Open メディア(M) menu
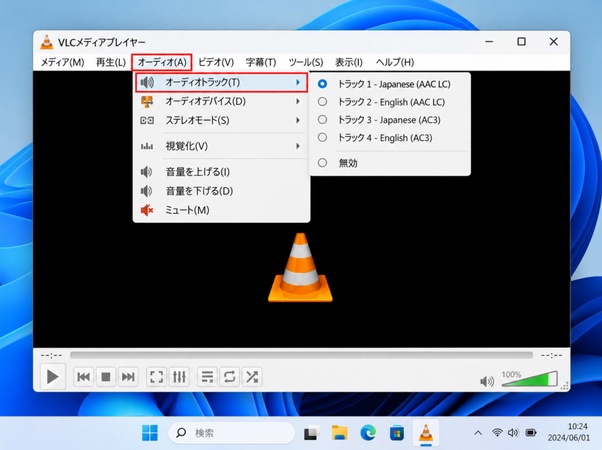Image resolution: width=602 pixels, height=450 pixels. (63, 62)
